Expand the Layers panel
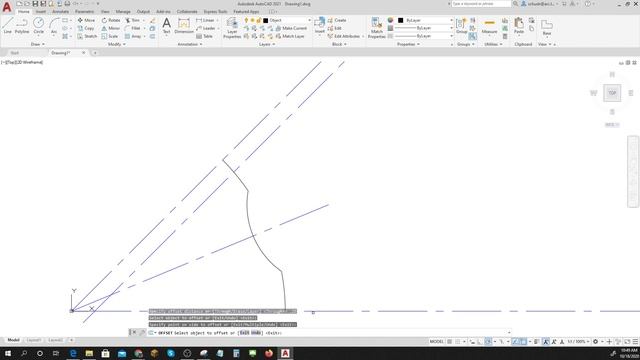Viewport: 640px width, 360px height. [x=267, y=44]
